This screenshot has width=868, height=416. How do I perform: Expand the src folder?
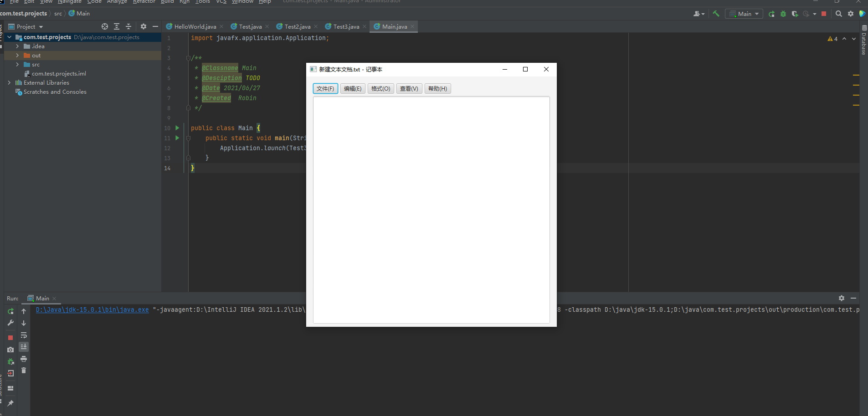pos(17,65)
